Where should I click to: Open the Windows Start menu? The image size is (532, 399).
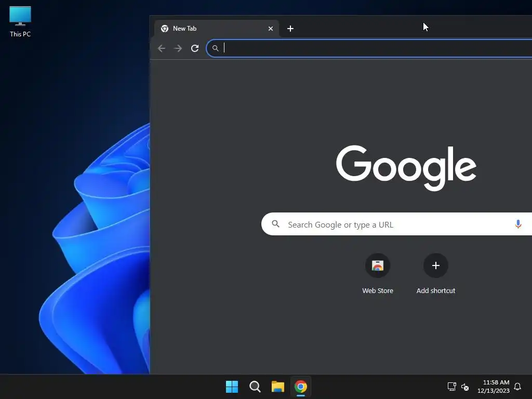pos(232,387)
